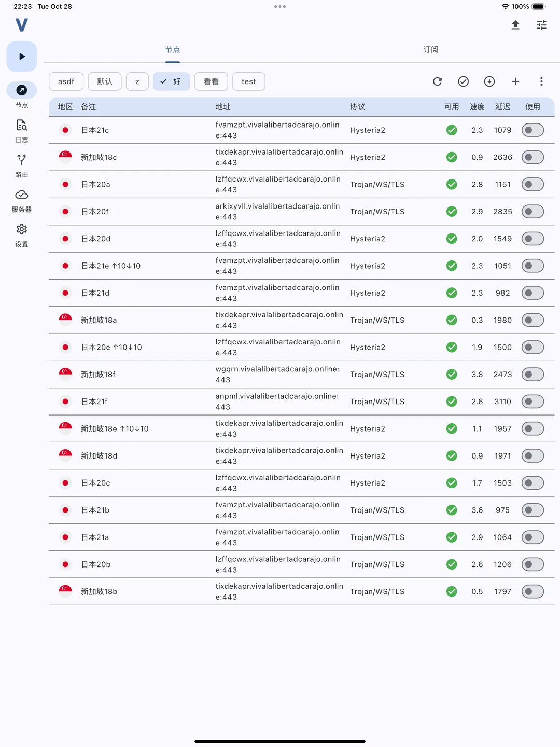Click the upload share icon

[x=515, y=25]
